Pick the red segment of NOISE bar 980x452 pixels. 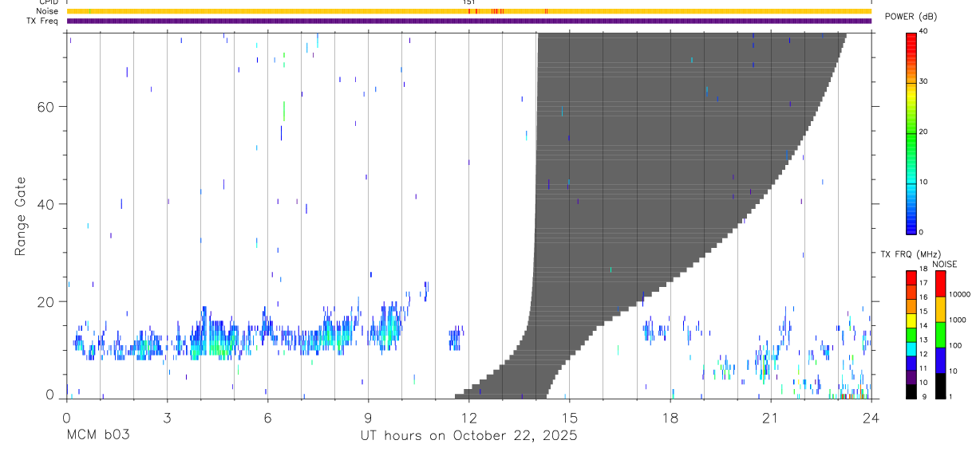click(940, 284)
